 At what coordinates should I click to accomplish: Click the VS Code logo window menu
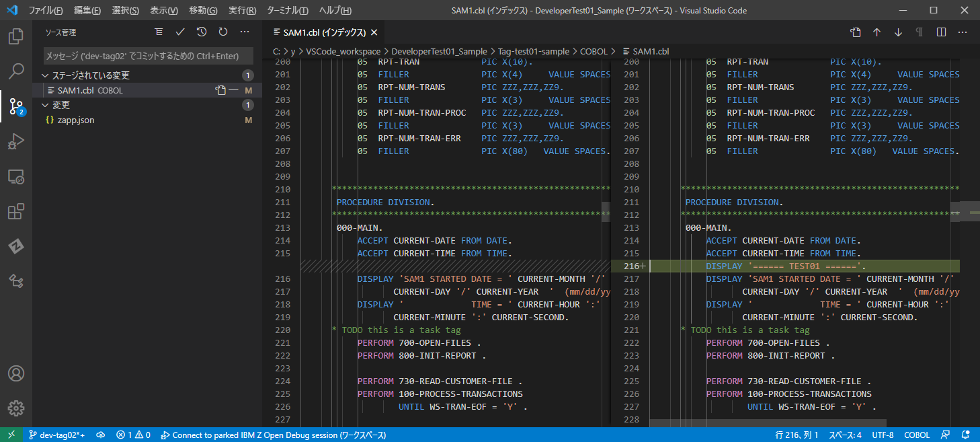pyautogui.click(x=12, y=10)
